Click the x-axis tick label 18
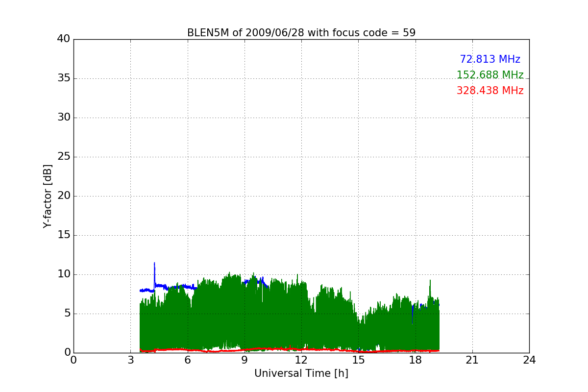The width and height of the screenshot is (588, 392). [415, 360]
